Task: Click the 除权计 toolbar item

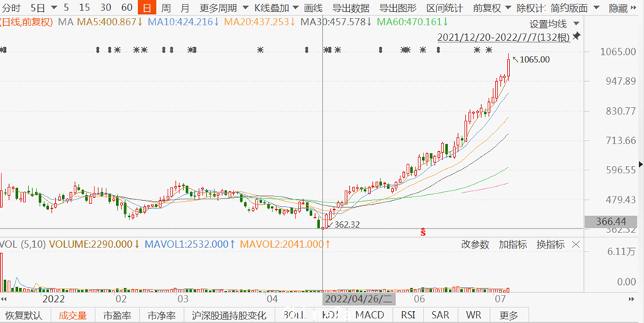Action: pyautogui.click(x=531, y=7)
